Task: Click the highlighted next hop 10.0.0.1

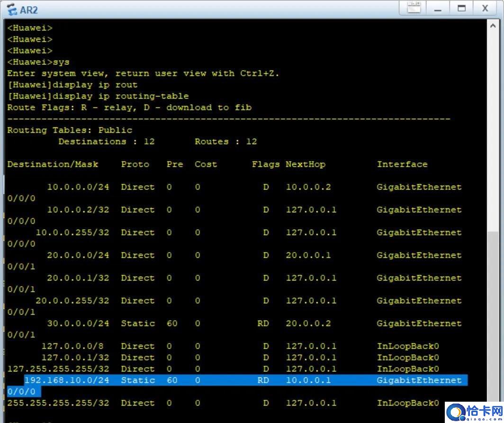Action: [308, 380]
